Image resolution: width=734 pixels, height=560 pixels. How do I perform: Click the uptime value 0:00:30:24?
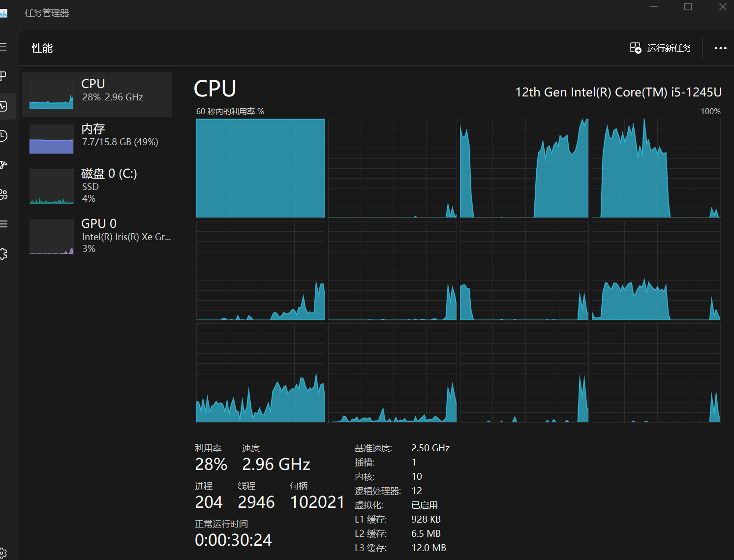[233, 540]
